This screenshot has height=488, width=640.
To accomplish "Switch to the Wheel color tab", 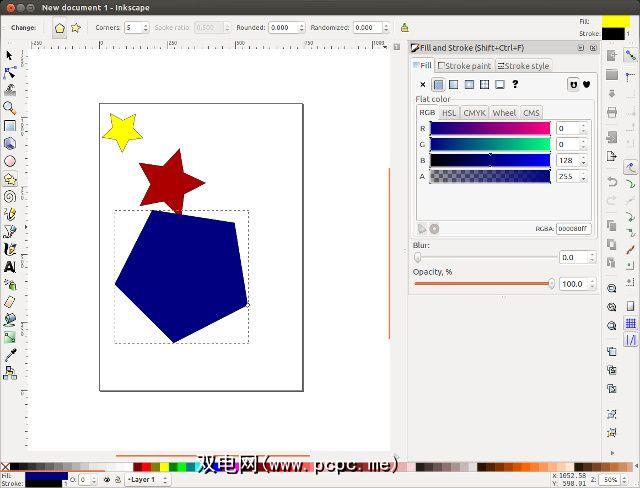I will pyautogui.click(x=504, y=113).
